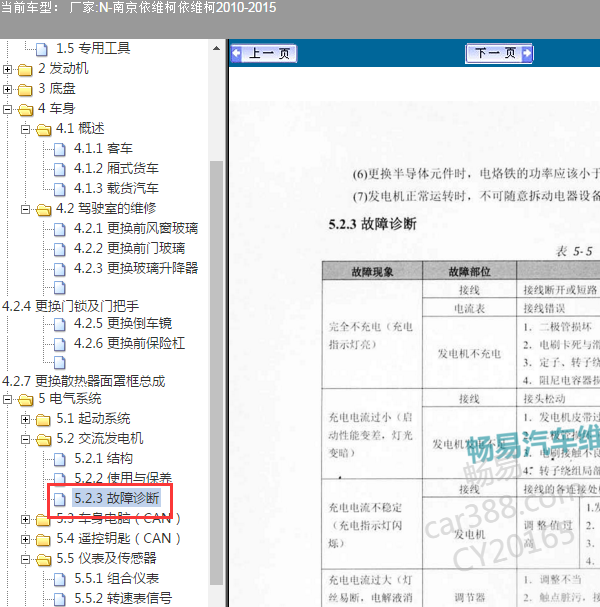Click the folder icon beside 4.2 驾驶室的维修
Screen dimensions: 600x607
coord(43,210)
